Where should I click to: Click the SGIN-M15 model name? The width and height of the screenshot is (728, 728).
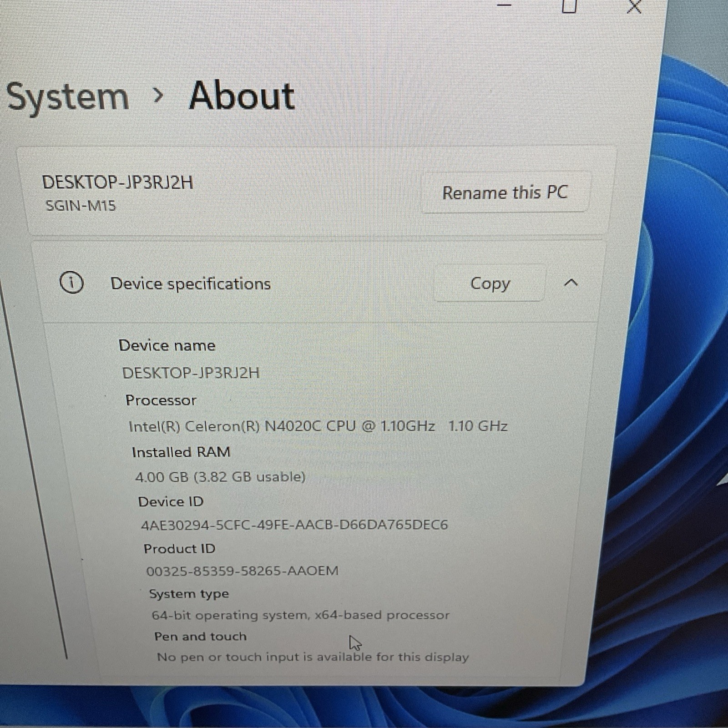[81, 206]
